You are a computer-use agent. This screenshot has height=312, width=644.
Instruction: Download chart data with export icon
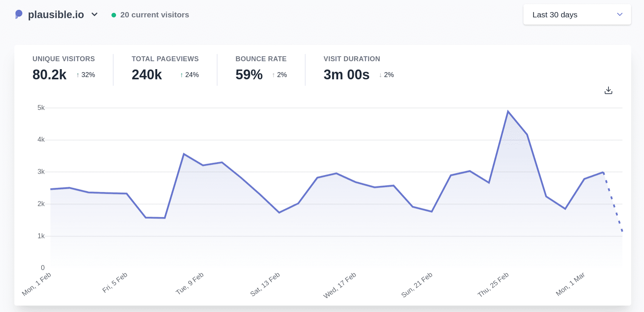[x=608, y=90]
